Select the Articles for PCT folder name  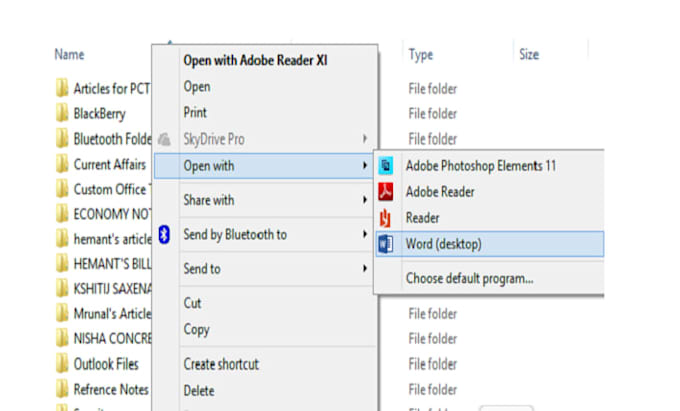[112, 88]
